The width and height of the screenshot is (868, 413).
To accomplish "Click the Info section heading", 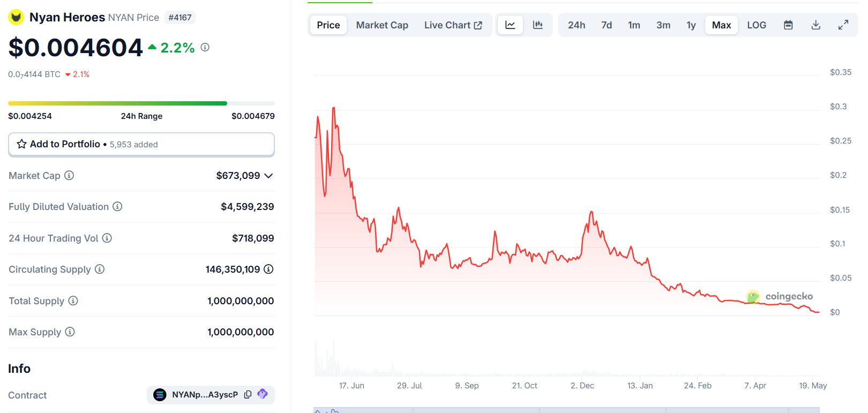I will 19,369.
